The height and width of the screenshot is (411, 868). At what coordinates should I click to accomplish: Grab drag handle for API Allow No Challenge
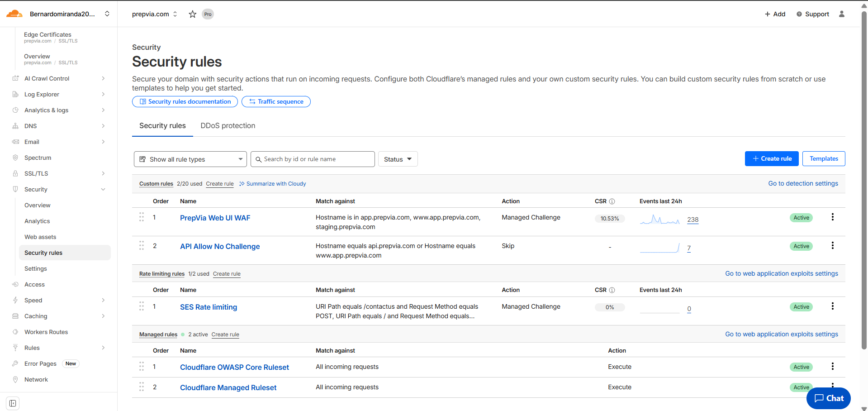tap(142, 246)
